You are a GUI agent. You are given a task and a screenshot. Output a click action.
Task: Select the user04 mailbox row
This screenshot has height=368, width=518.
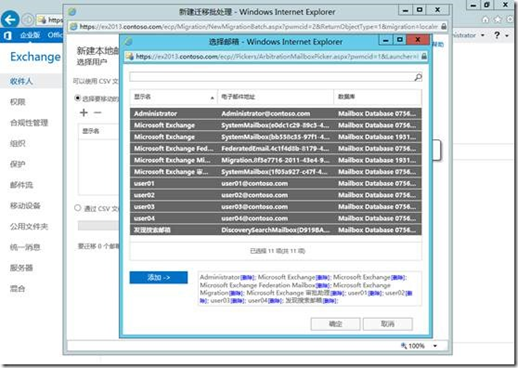coord(276,219)
